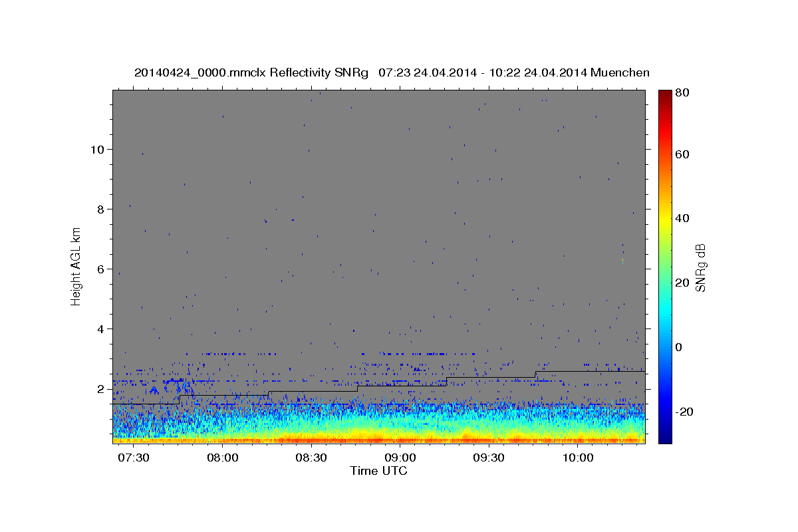Click the 07:30 time tick label
The height and width of the screenshot is (532, 798).
click(134, 458)
